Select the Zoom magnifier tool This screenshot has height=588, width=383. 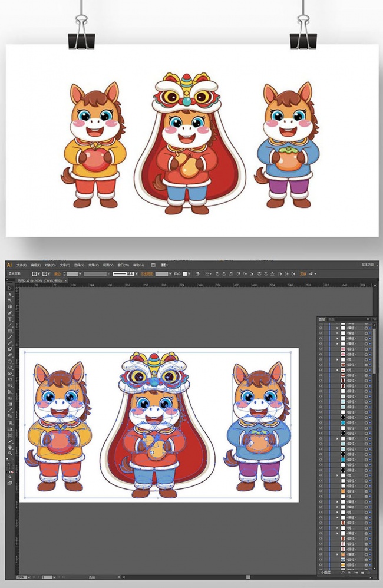click(10, 453)
